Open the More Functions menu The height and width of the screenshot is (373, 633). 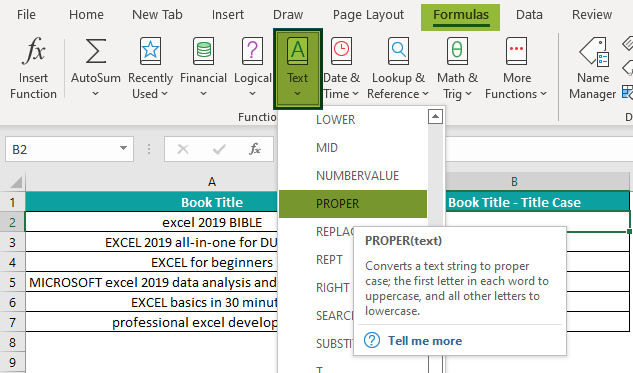(x=516, y=68)
